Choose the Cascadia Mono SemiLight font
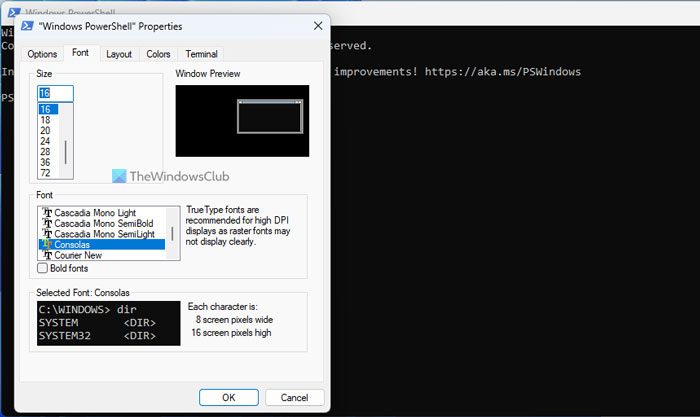 (102, 234)
